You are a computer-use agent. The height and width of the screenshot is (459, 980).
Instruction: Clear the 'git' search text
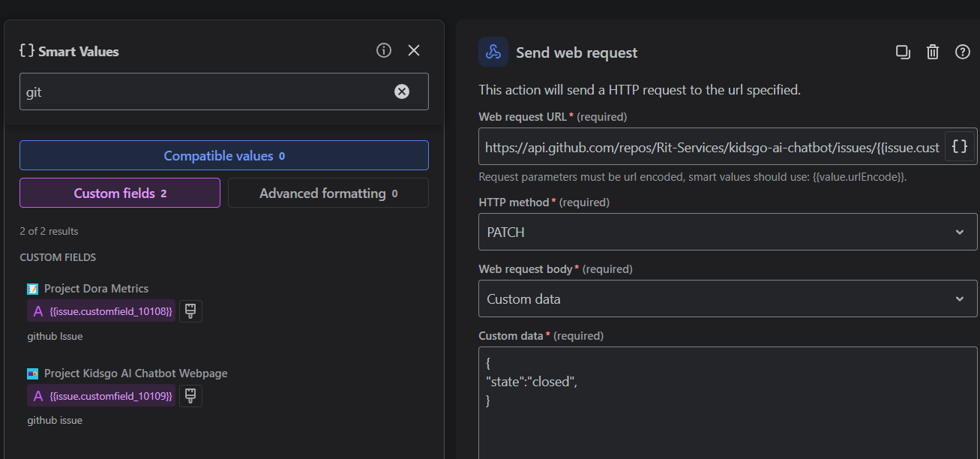pos(402,91)
